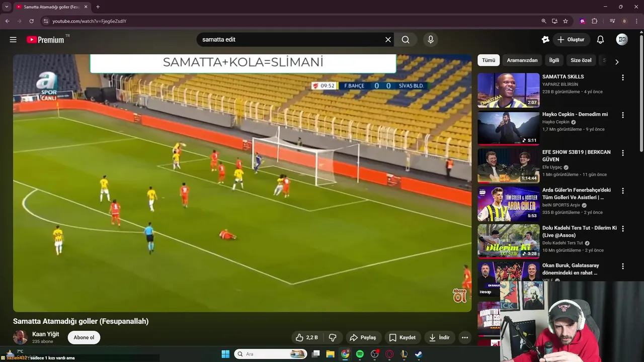This screenshot has height=362, width=644.
Task: Open the tab search dropdown arrow
Action: (7, 7)
